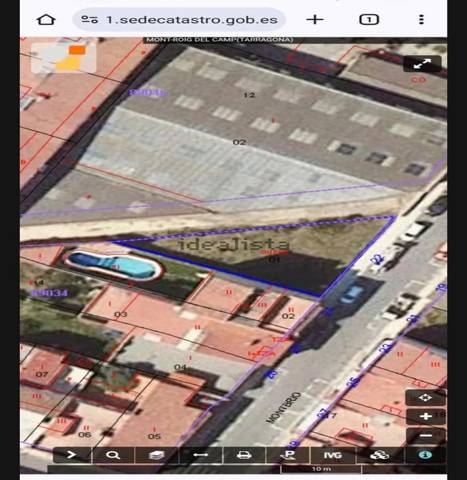This screenshot has height=480, width=467.
Task: Click the MONTBRIO street name label
Action: coord(283,407)
